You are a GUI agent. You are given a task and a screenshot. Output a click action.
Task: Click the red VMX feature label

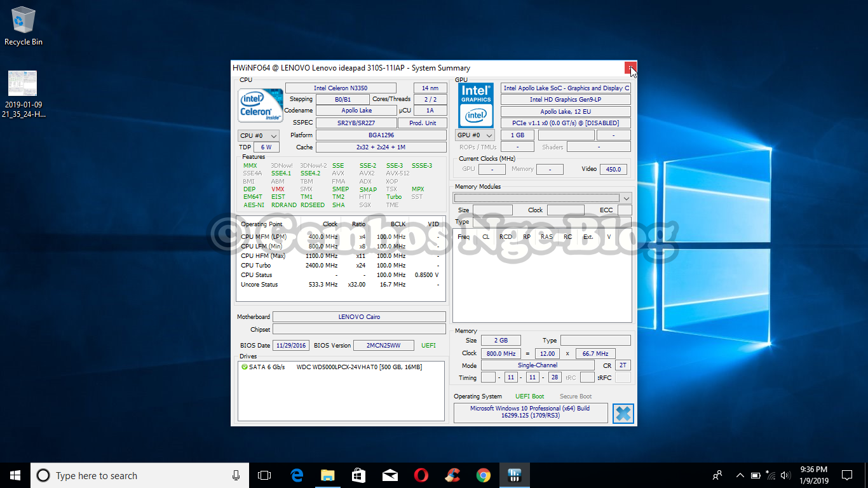[278, 189]
